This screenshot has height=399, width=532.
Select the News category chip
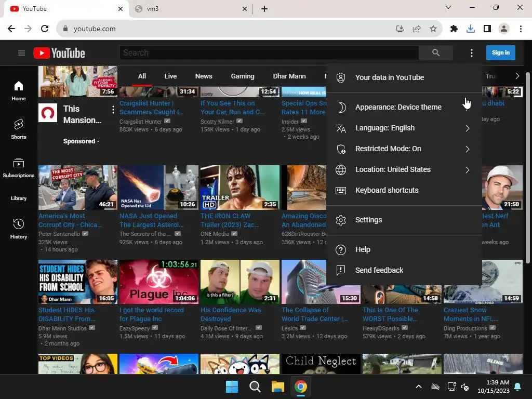click(204, 76)
